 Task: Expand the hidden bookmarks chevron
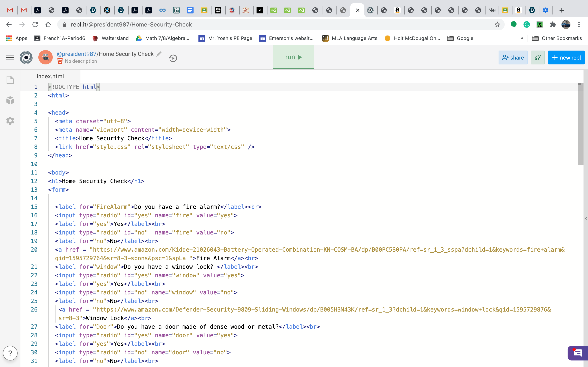pos(522,38)
